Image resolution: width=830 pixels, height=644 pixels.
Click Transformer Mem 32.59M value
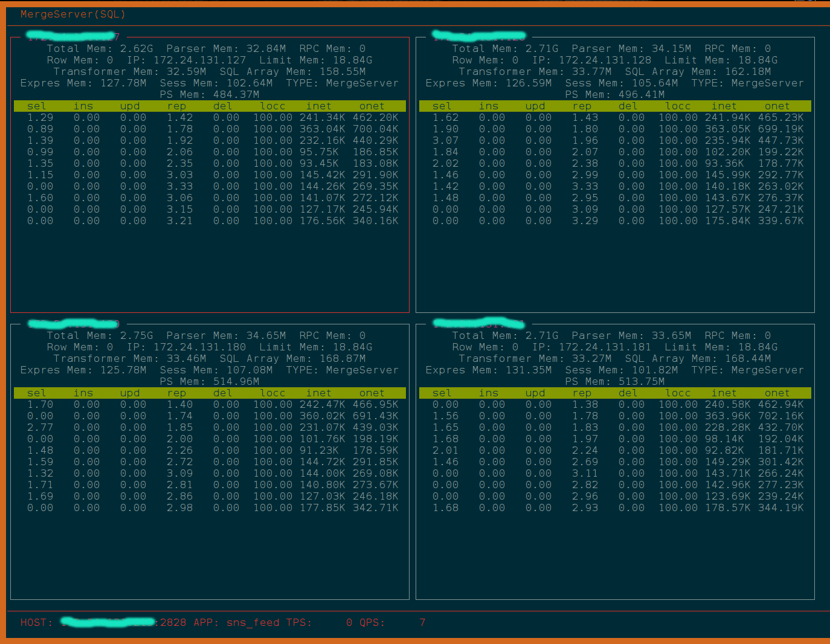pos(187,71)
